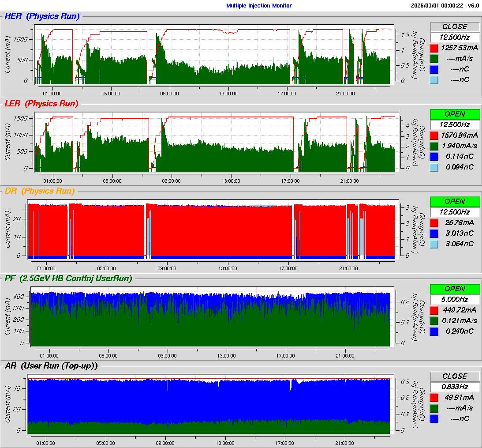Click the PF (2.5GeV HB ContInj UserRun) title

pyautogui.click(x=68, y=279)
